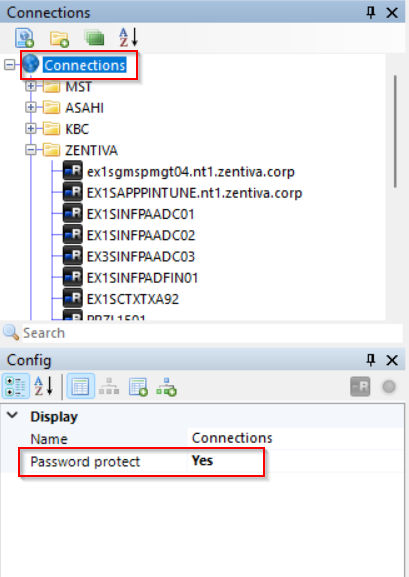This screenshot has width=409, height=577.
Task: Click the New Folder icon
Action: point(59,38)
